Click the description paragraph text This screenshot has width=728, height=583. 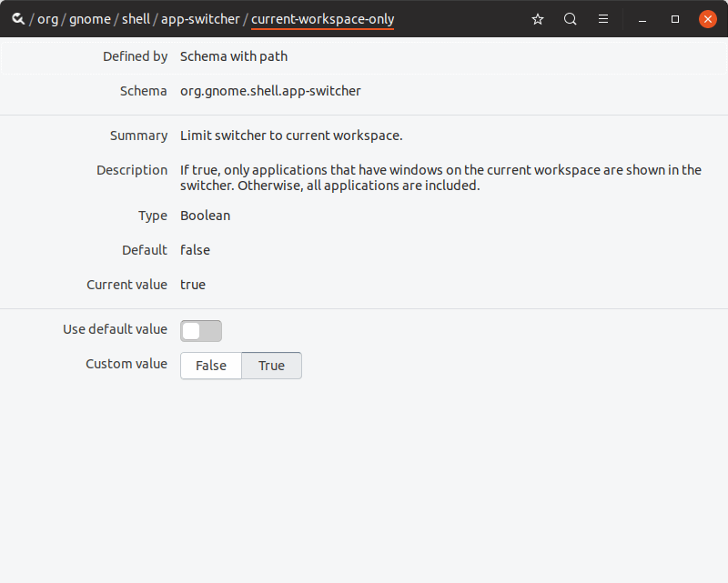(x=440, y=177)
